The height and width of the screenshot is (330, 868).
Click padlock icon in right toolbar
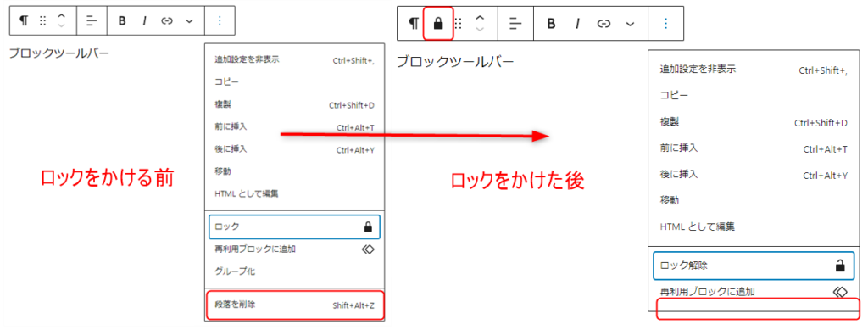click(x=438, y=23)
